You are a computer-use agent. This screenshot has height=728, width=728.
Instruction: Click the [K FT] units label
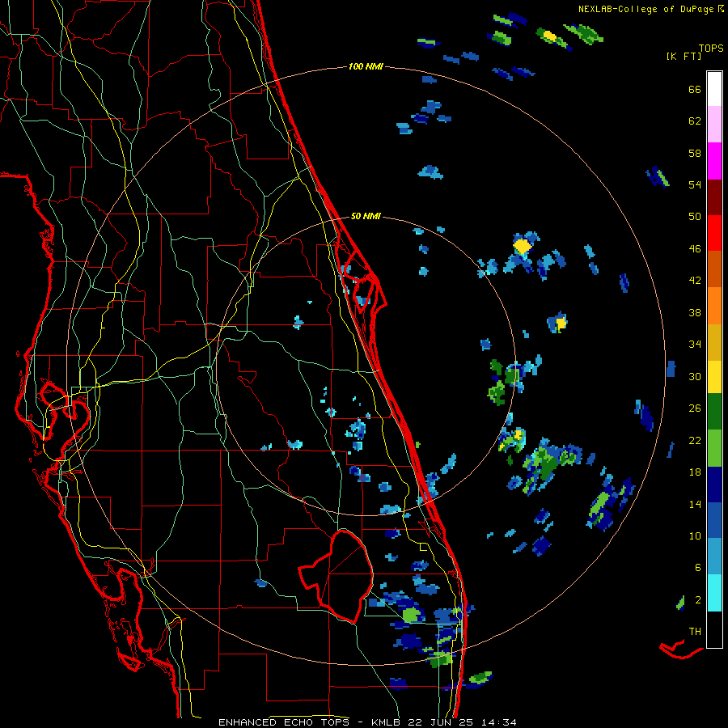684,56
